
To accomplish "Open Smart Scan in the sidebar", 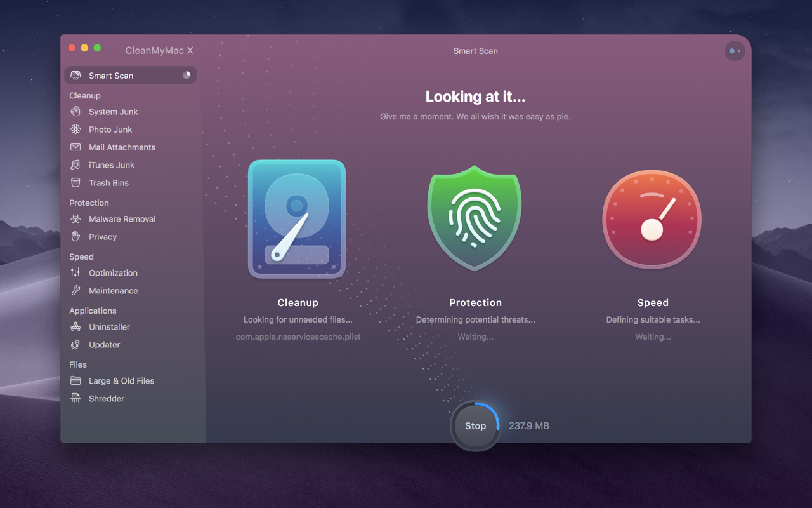I will click(130, 75).
